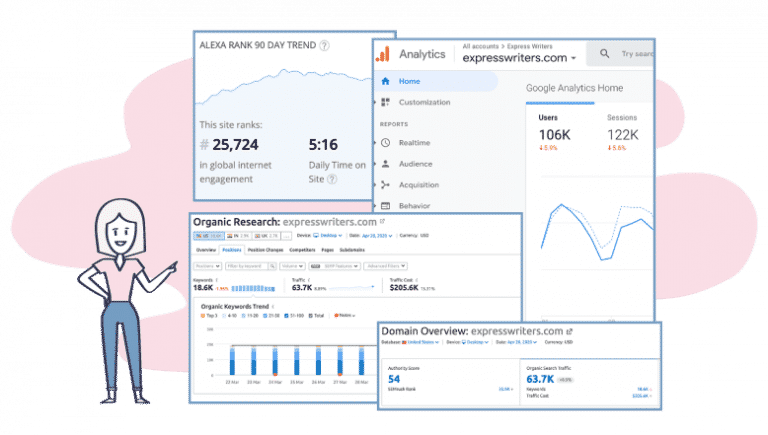Image resolution: width=768 pixels, height=435 pixels.
Task: Open Device Desktop dropdown in Domain Overview
Action: point(475,342)
